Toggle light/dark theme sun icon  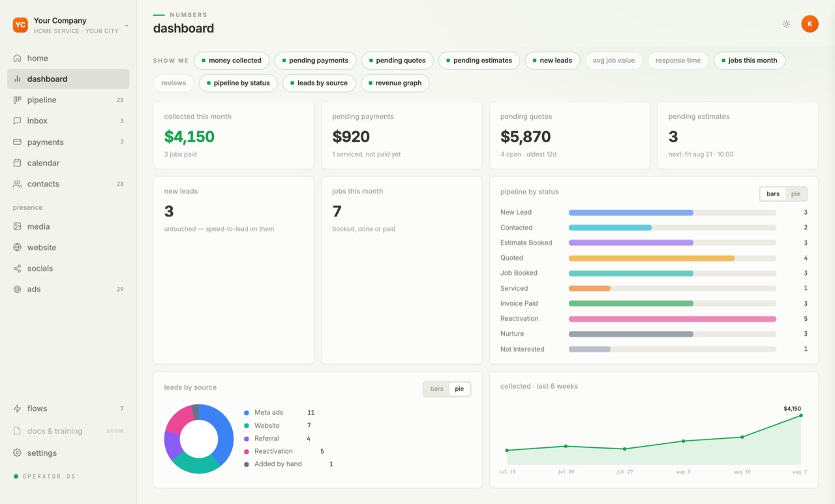coord(787,24)
